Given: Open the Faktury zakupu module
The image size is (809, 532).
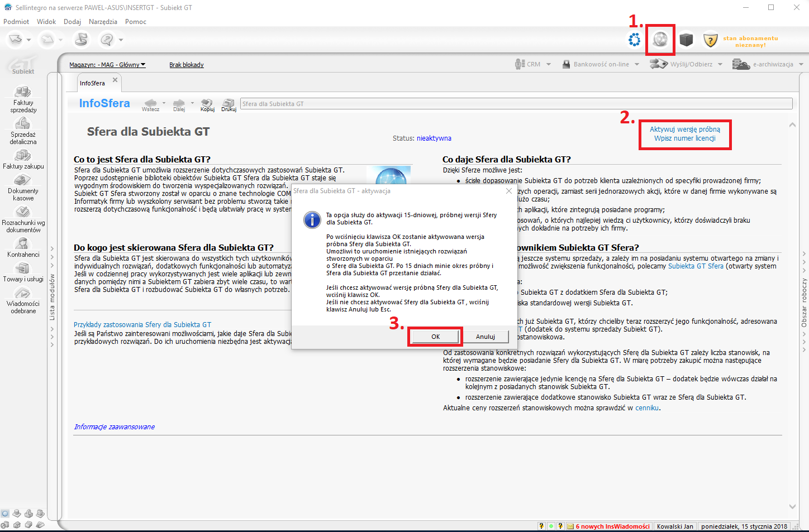Looking at the screenshot, I should pos(23,159).
